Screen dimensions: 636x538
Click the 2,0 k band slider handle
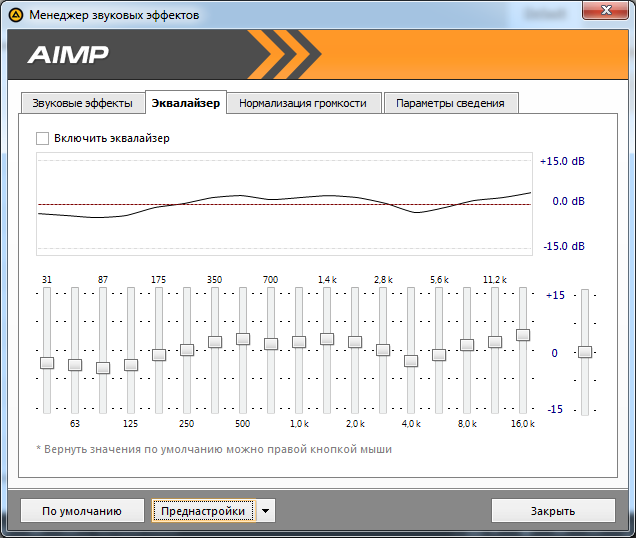click(355, 342)
